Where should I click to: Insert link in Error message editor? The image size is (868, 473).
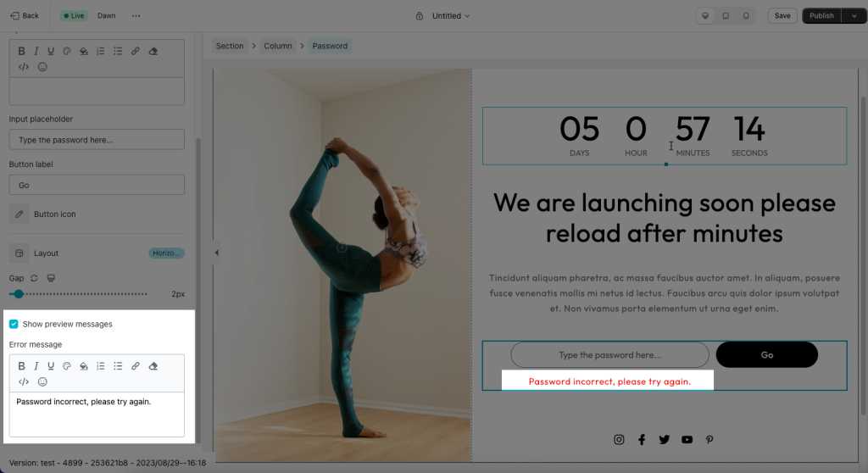point(135,366)
